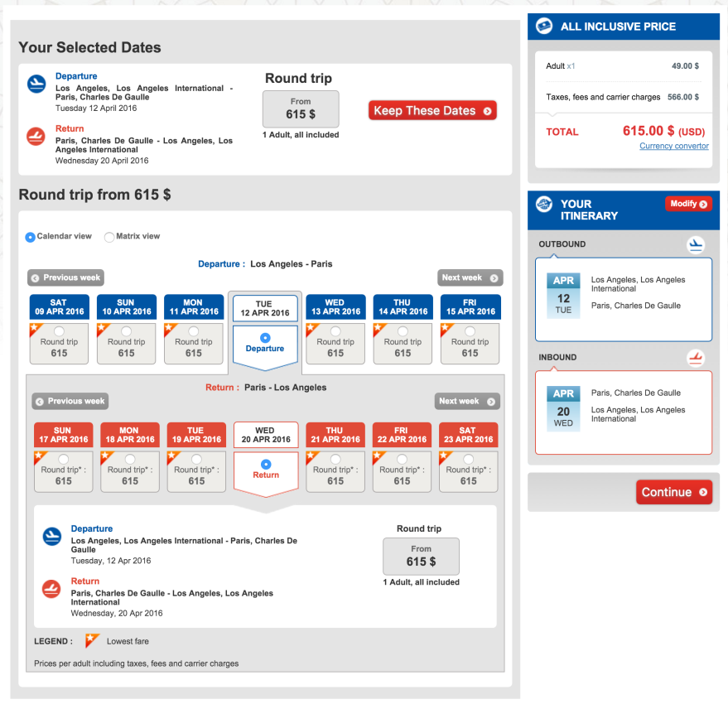728x704 pixels.
Task: Open the MON 11 APR 2016 departure tab
Action: click(x=194, y=307)
